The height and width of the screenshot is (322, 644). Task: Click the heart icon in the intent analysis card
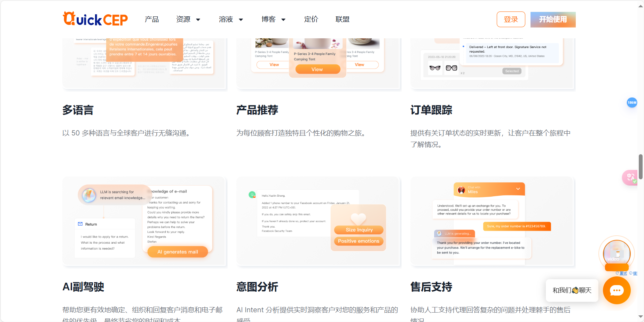tap(358, 219)
